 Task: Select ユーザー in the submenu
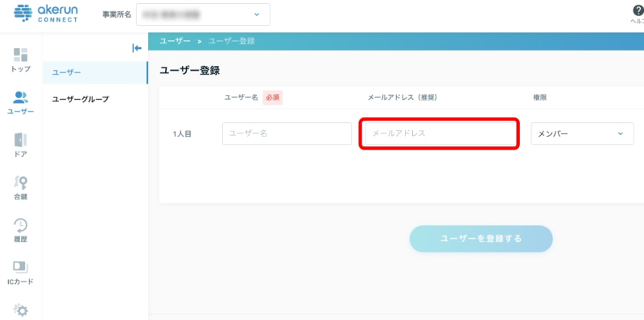(x=95, y=72)
